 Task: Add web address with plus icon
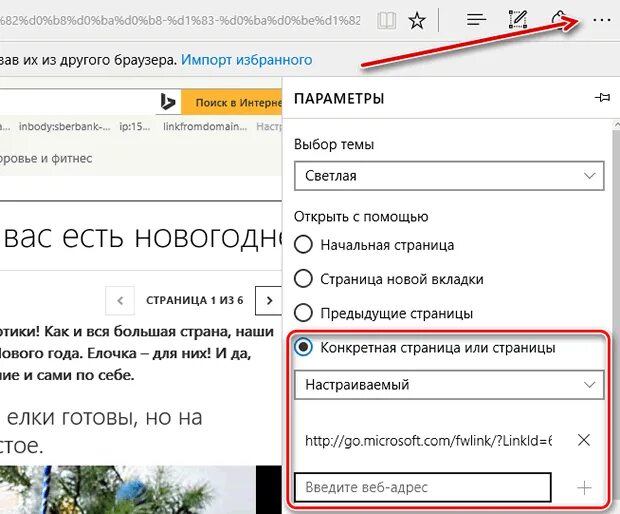(584, 488)
